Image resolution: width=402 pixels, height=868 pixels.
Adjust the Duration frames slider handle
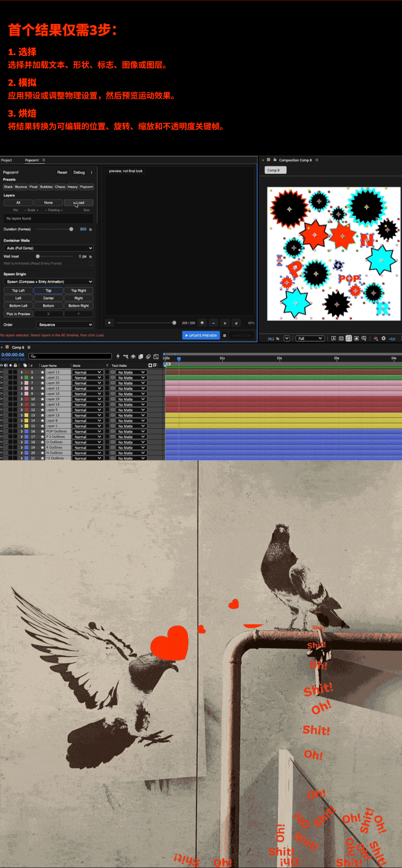pyautogui.click(x=71, y=229)
